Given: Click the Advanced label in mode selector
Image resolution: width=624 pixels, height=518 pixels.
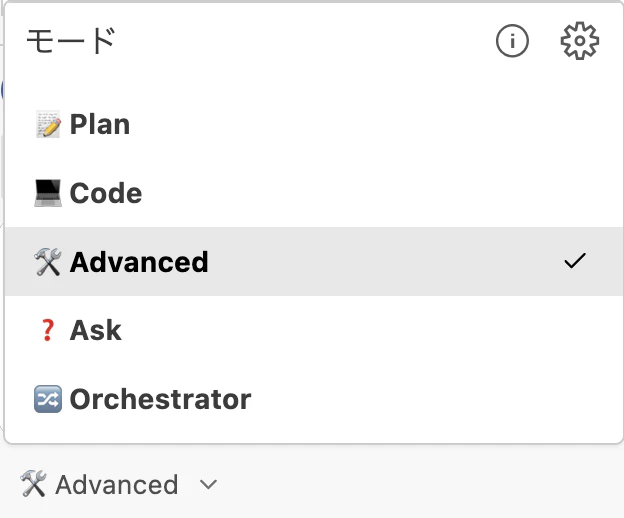Looking at the screenshot, I should (117, 485).
